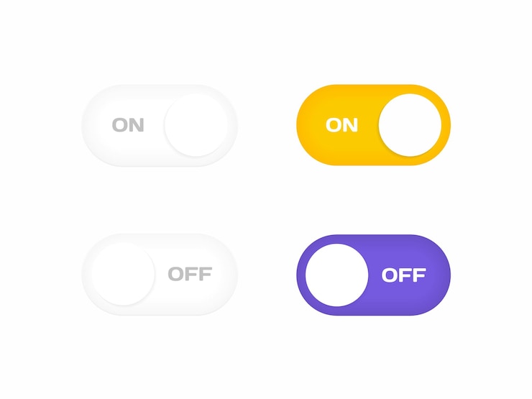This screenshot has height=399, width=532.
Task: Click the knob of gray OFF switch
Action: coord(123,274)
